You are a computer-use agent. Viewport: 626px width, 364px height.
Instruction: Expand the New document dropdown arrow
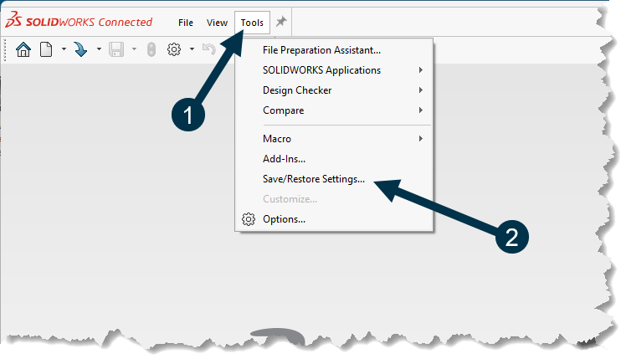(x=64, y=49)
